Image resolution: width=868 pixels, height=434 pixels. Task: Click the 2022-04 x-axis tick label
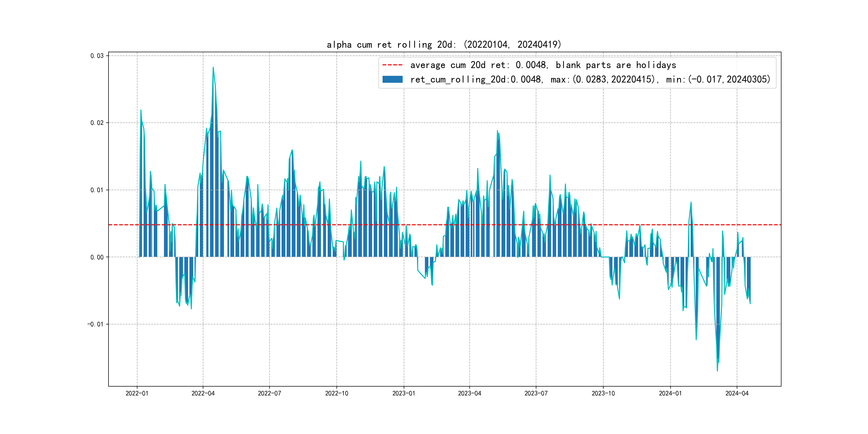click(203, 393)
